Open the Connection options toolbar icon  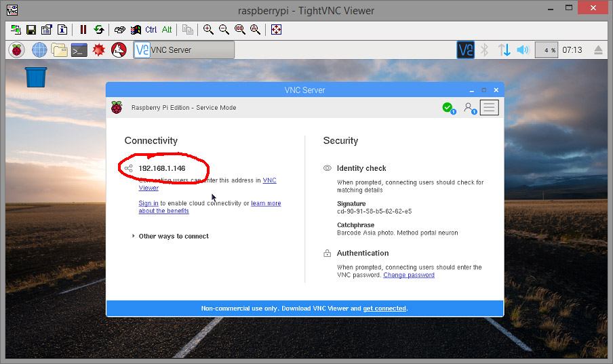(47, 30)
